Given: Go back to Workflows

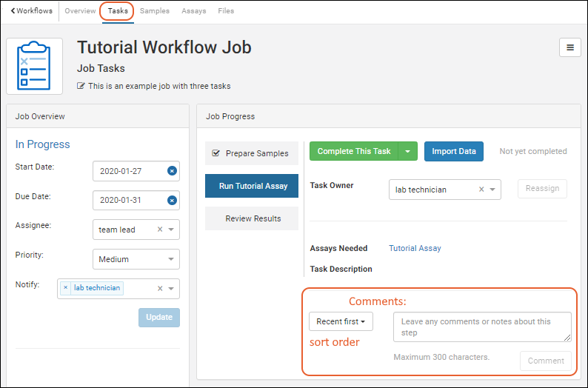Looking at the screenshot, I should coord(32,11).
